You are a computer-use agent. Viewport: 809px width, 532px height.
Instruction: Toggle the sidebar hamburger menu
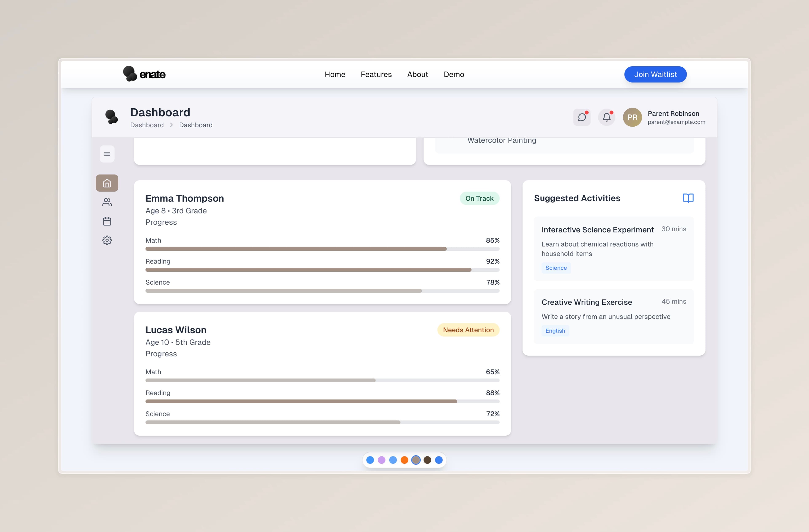(x=107, y=154)
